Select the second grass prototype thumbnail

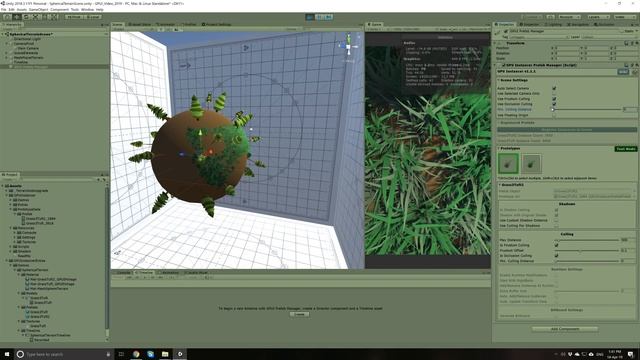[x=531, y=164]
